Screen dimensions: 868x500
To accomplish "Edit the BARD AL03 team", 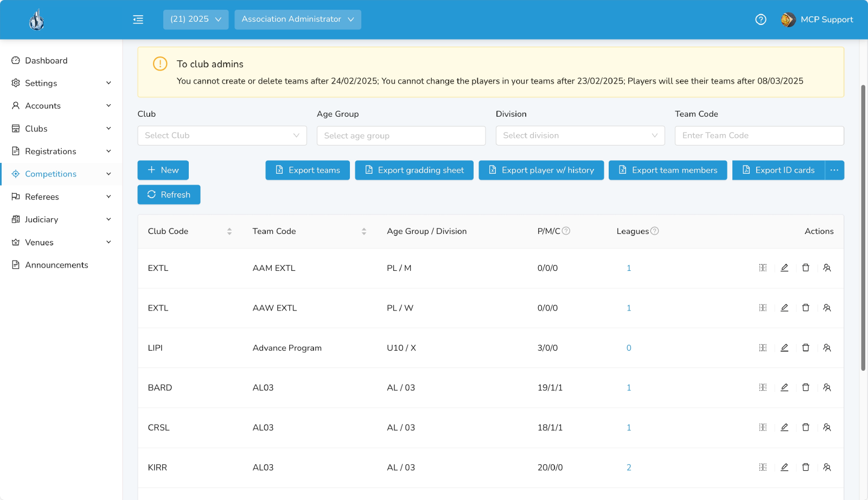I will (784, 388).
